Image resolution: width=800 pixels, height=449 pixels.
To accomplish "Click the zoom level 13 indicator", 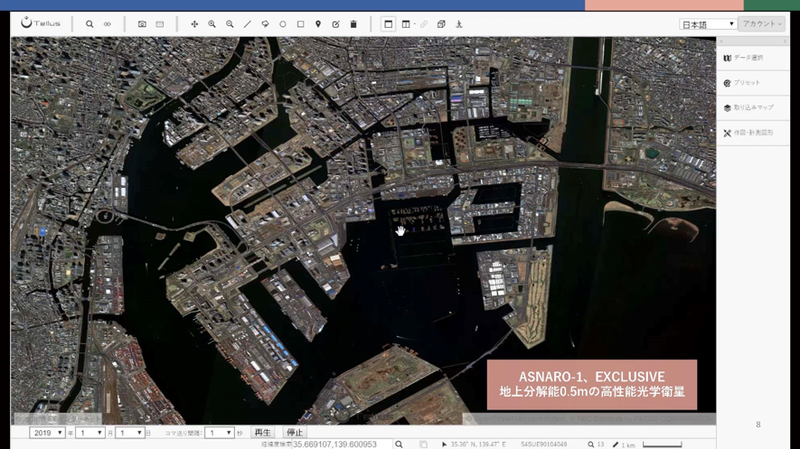I will tap(596, 444).
